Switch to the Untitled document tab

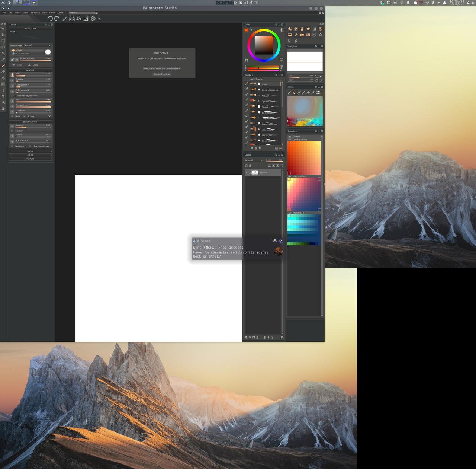(x=81, y=13)
